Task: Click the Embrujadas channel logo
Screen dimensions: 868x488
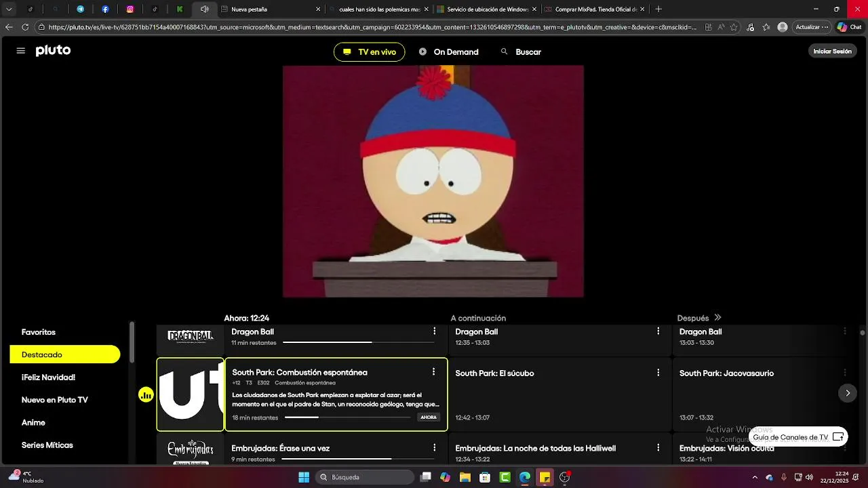Action: (191, 452)
